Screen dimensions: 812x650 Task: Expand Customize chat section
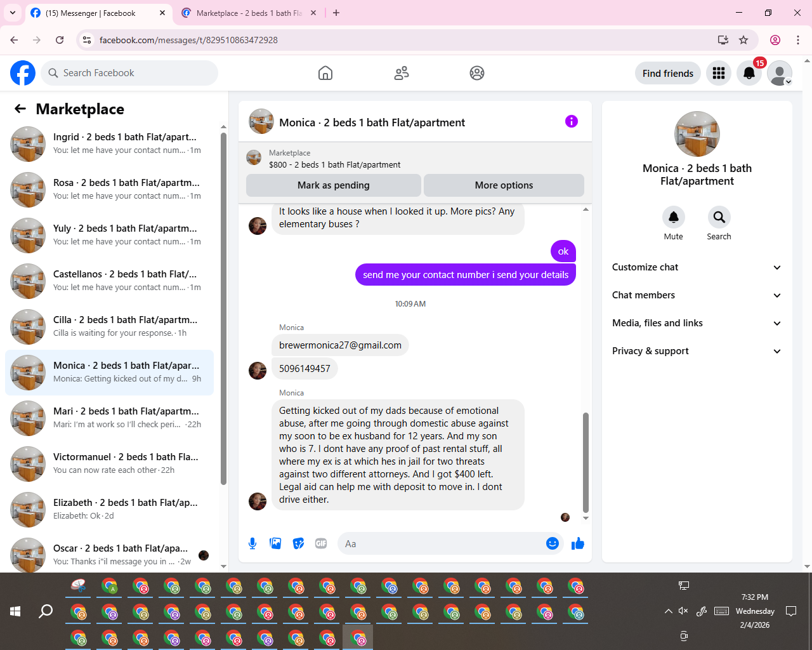[697, 267]
